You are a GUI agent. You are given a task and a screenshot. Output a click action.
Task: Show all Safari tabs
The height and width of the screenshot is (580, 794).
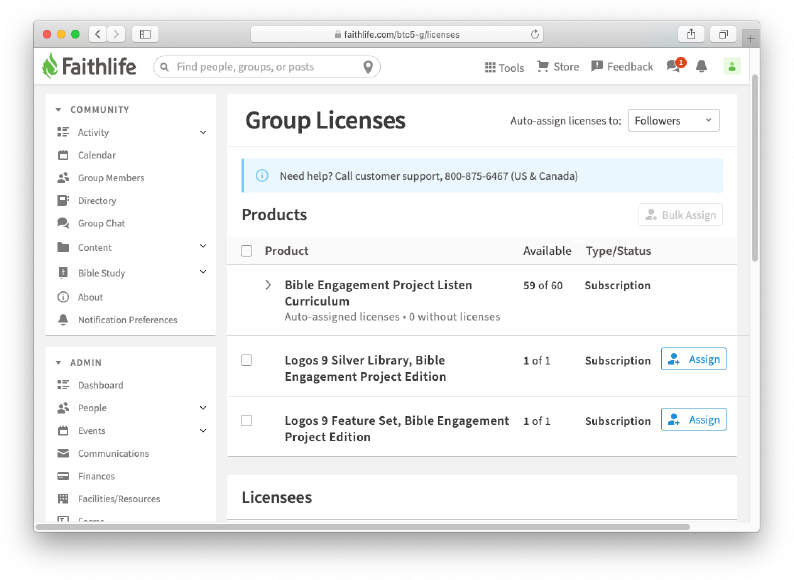(723, 34)
